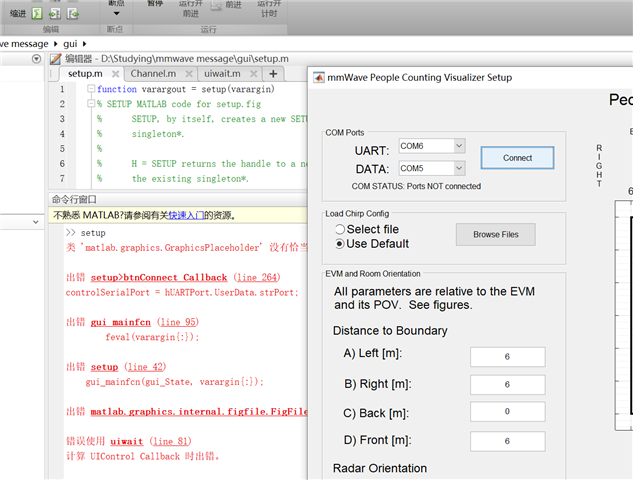Switch to the setup.m editor tab
633x480 pixels.
pyautogui.click(x=85, y=73)
